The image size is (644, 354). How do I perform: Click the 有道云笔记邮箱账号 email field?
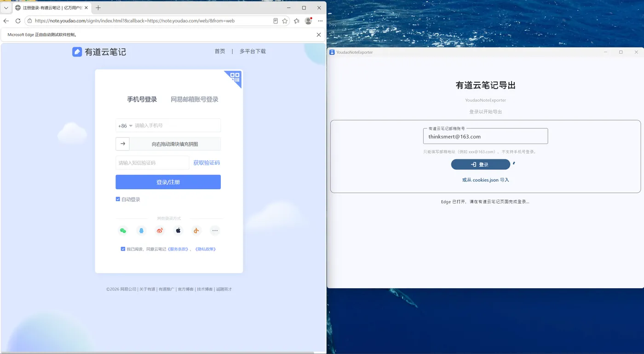coord(485,136)
